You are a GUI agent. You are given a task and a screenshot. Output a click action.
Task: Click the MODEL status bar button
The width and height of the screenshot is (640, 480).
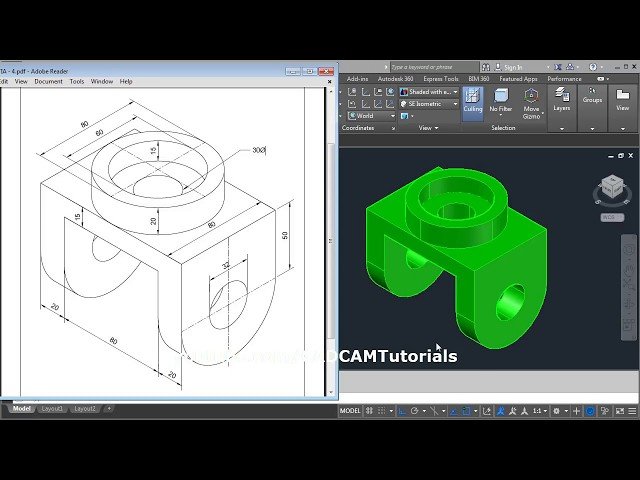point(350,411)
